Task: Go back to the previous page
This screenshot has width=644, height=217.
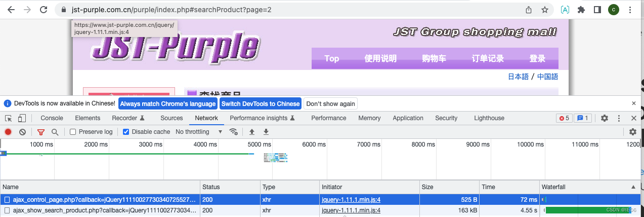Action: 11,10
